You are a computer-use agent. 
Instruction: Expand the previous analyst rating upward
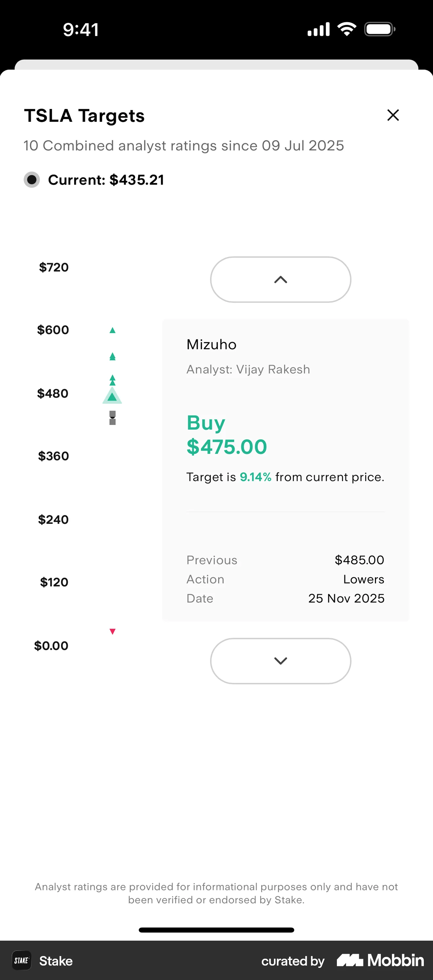click(x=280, y=279)
